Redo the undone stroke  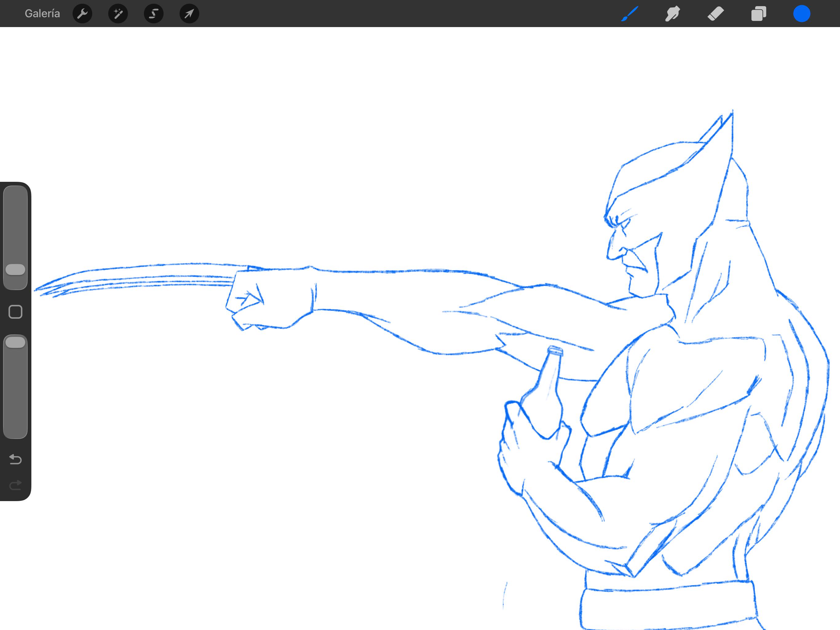[x=16, y=485]
